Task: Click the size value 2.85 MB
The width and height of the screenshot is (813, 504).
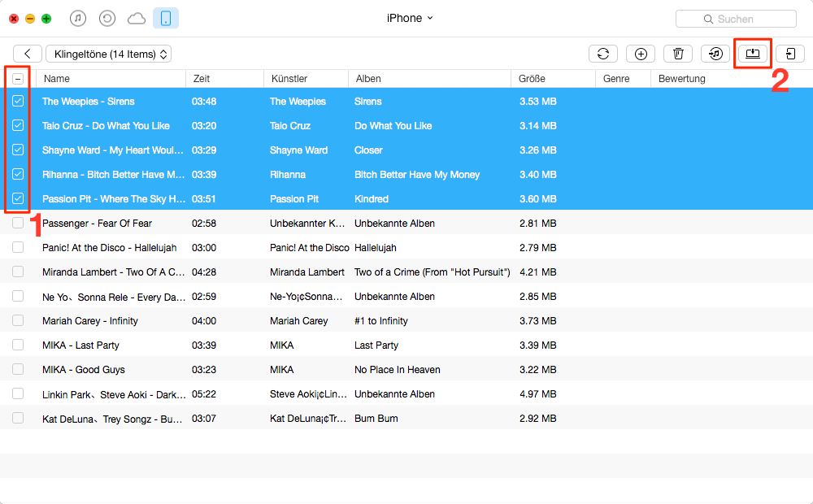Action: (537, 297)
